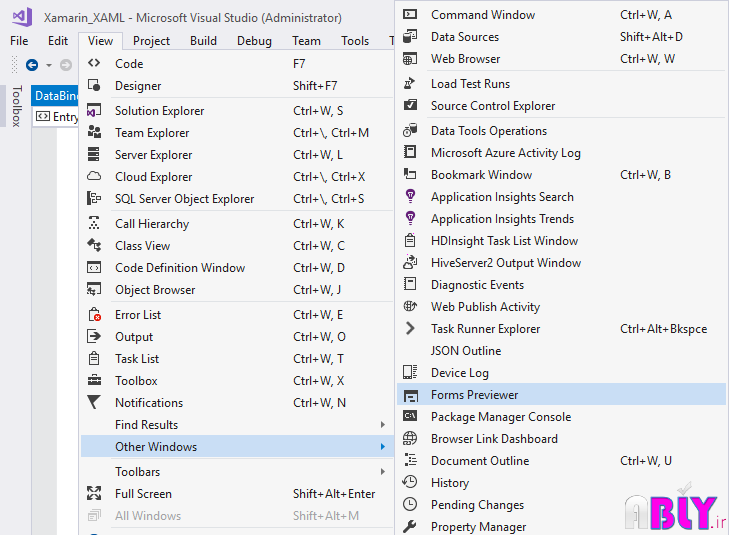Open the collapsed Toolbox side tab
The width and height of the screenshot is (729, 535).
coord(17,106)
